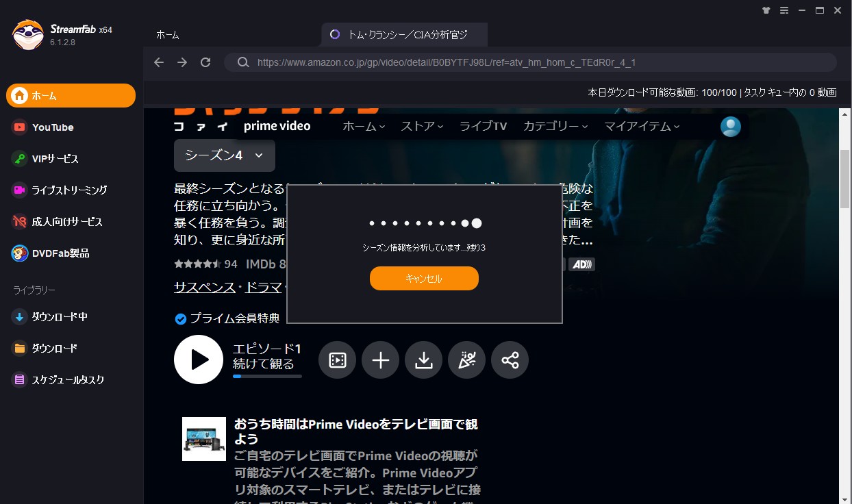Expand the ストア dropdown menu
This screenshot has width=852, height=504.
pos(423,126)
